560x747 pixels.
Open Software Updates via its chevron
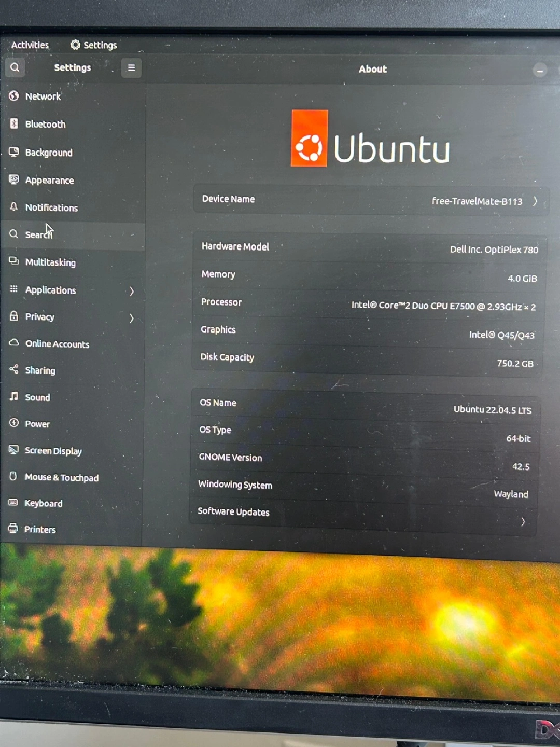pyautogui.click(x=523, y=522)
